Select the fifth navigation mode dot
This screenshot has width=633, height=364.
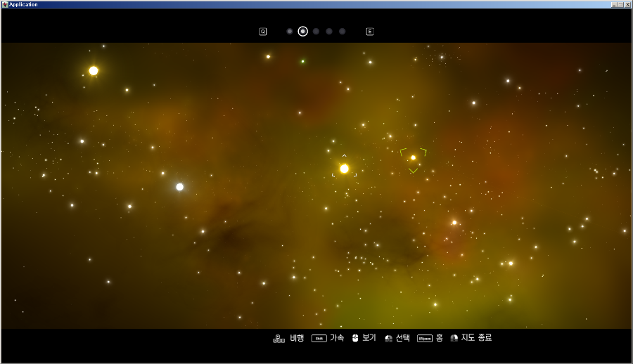[343, 32]
